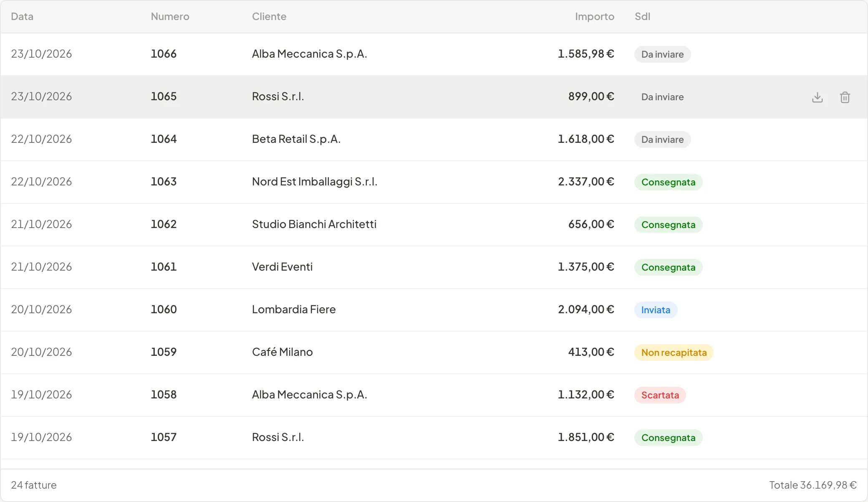Sort by the Importo column header
This screenshot has height=502, width=868.
pyautogui.click(x=595, y=17)
